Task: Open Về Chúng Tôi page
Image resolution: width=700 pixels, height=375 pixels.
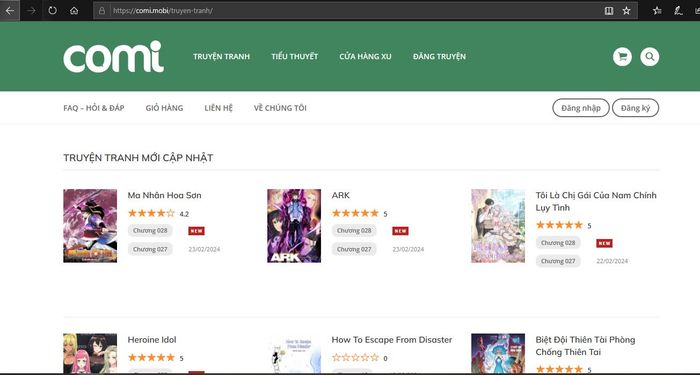Action: click(280, 108)
